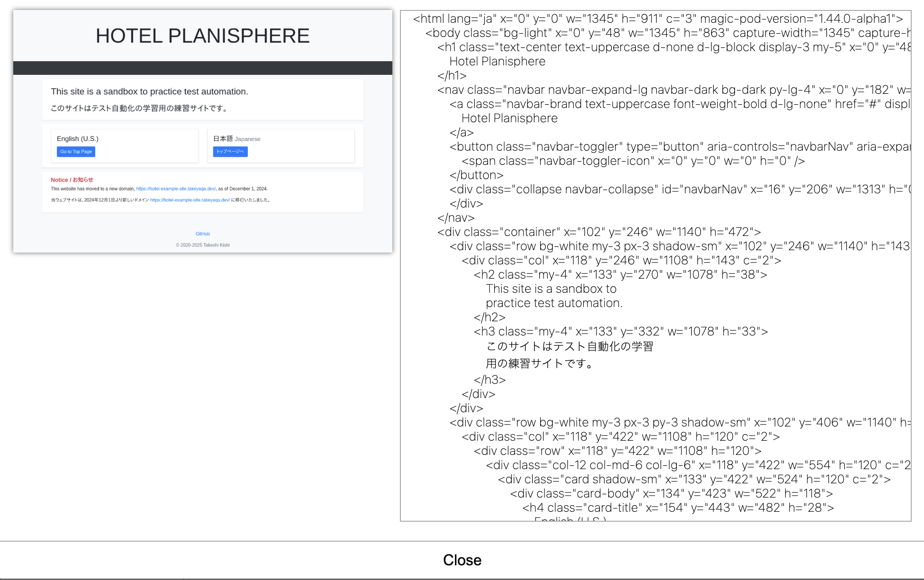Select the span navbar-toggler-icon line

pos(633,161)
